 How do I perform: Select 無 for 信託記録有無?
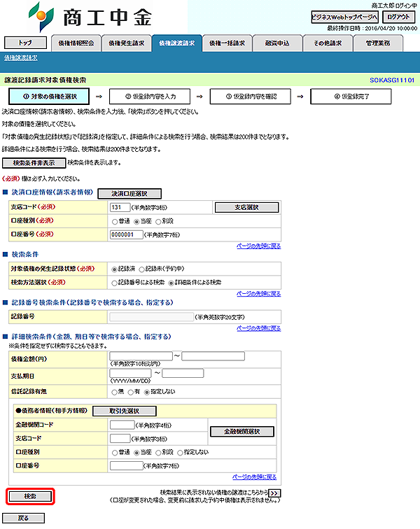click(x=115, y=392)
